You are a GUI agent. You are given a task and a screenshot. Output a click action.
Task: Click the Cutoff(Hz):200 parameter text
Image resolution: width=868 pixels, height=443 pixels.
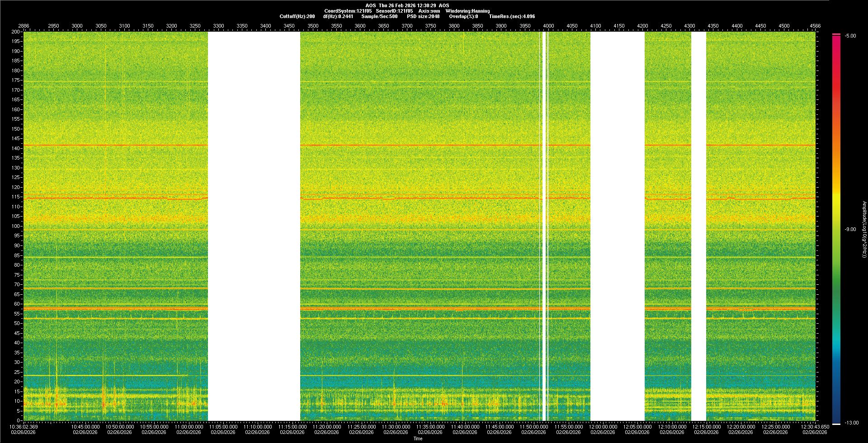tap(297, 16)
